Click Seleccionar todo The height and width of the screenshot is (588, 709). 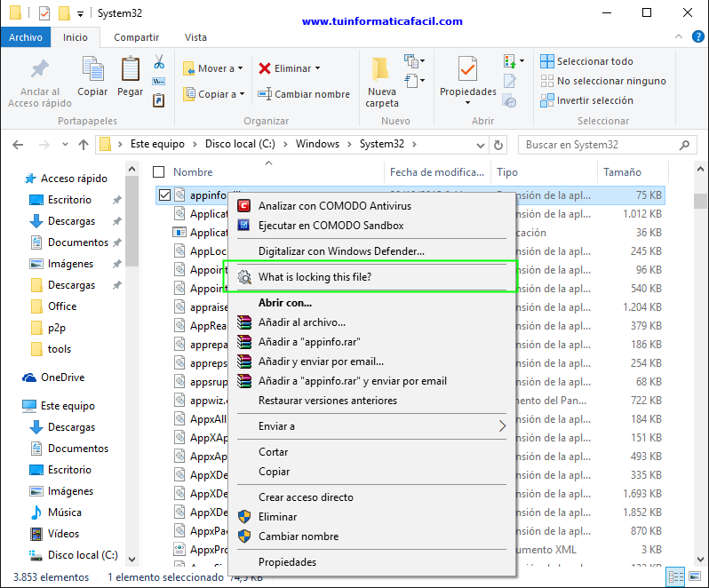[x=586, y=61]
